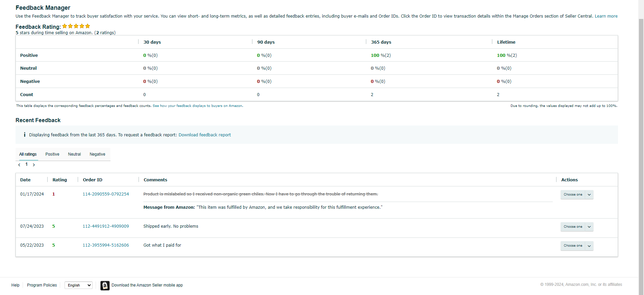Click the Negative row label in ratings table
The width and height of the screenshot is (644, 295).
(x=30, y=82)
